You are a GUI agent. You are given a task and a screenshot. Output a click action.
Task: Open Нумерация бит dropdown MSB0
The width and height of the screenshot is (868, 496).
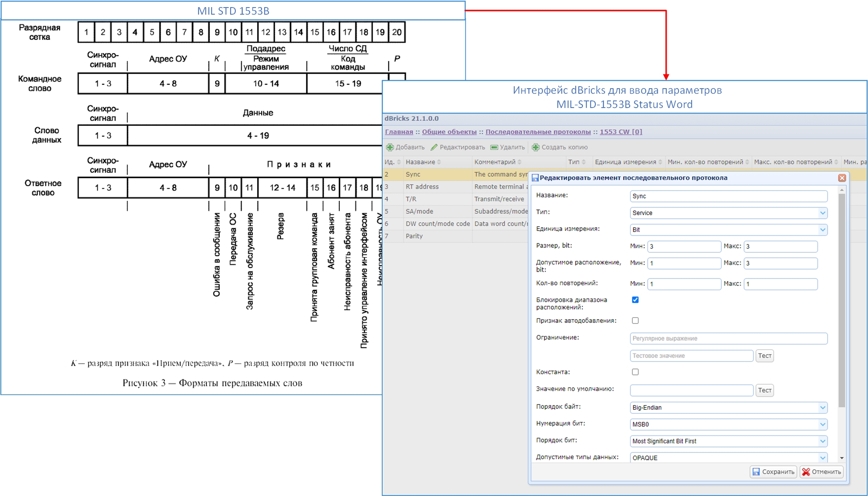coord(729,424)
